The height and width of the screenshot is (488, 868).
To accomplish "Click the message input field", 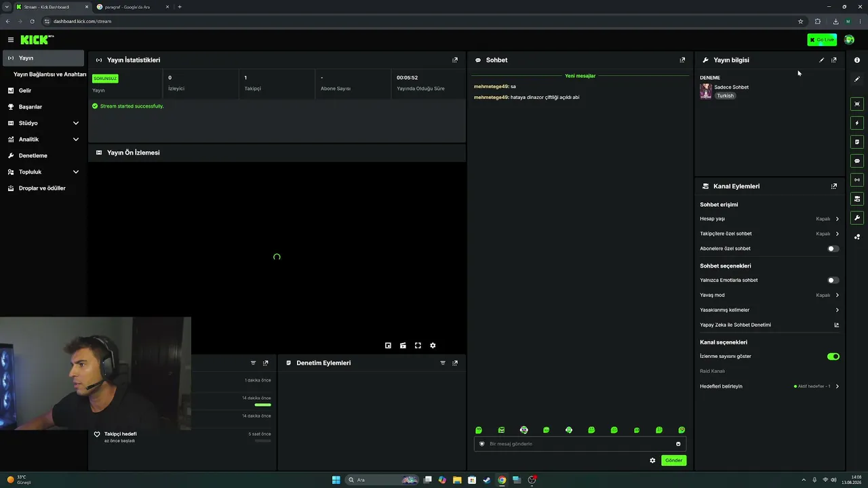I will click(x=580, y=444).
